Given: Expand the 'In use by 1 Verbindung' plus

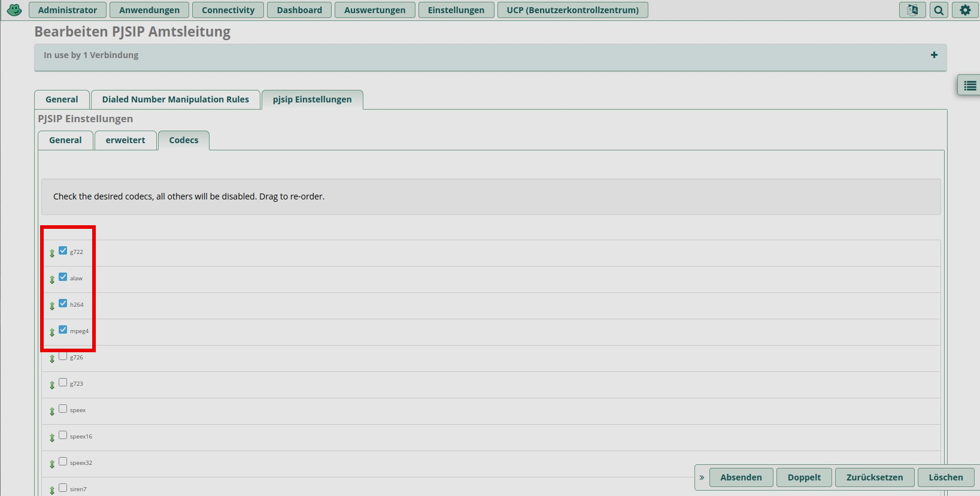Looking at the screenshot, I should (934, 55).
